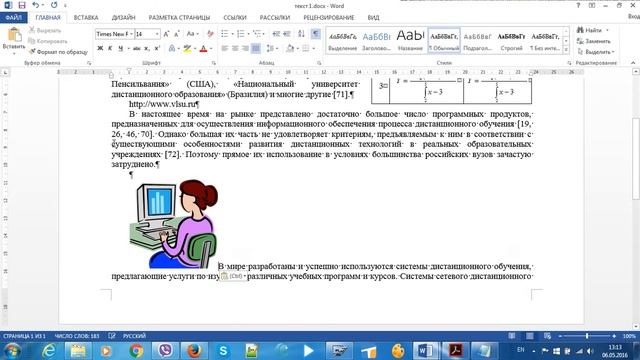Toggle the show paragraph marks (¶) button

316,34
